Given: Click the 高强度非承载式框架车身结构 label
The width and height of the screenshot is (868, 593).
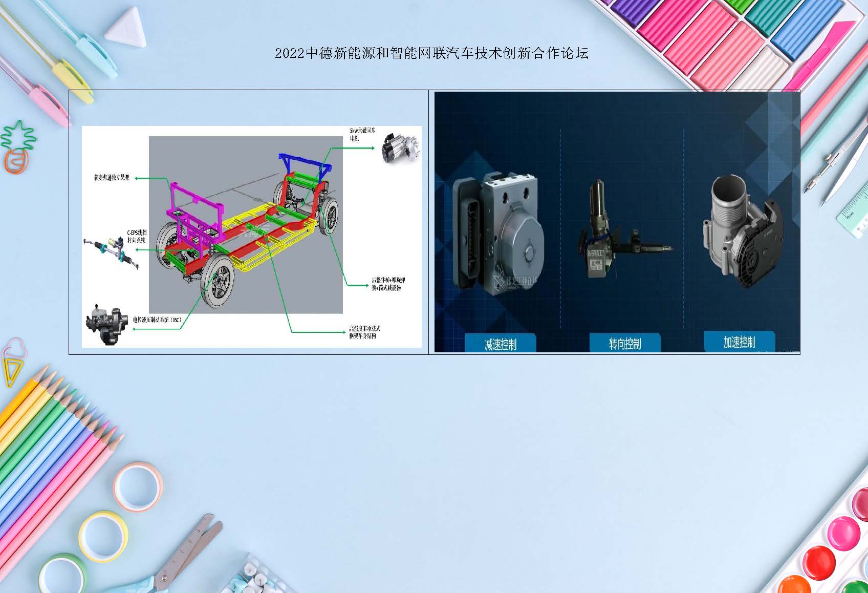Looking at the screenshot, I should (x=365, y=332).
